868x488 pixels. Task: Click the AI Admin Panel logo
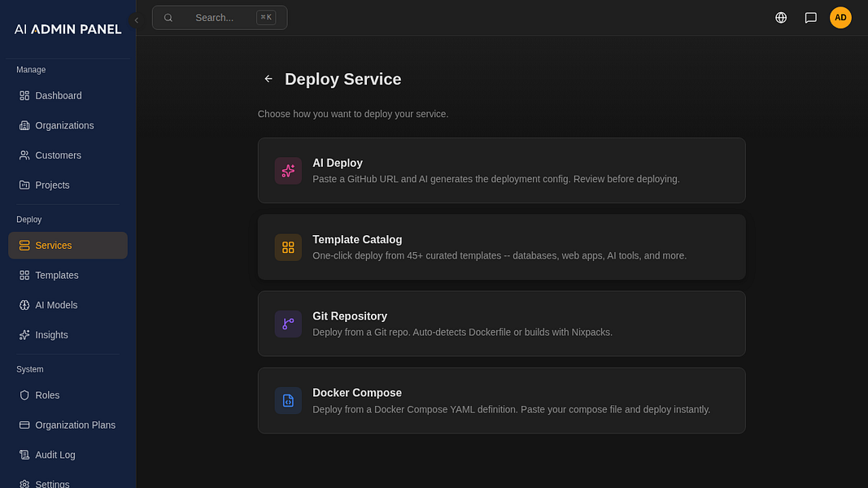coord(68,29)
